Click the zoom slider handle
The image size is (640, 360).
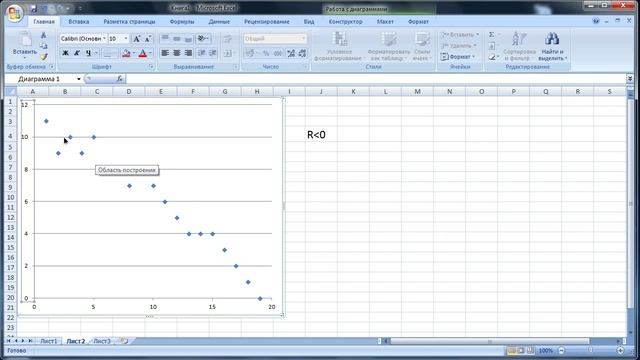click(591, 351)
